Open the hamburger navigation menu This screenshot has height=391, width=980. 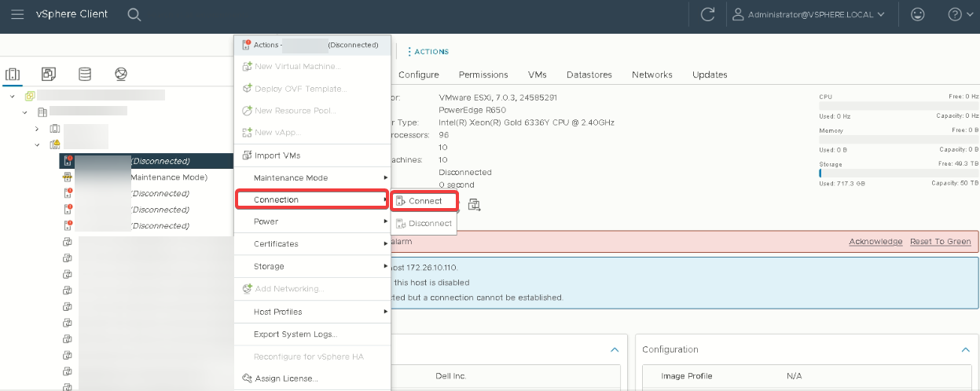point(17,14)
